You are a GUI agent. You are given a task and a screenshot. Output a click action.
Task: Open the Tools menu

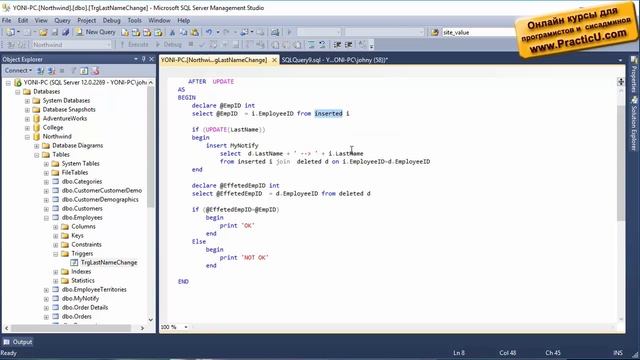coord(134,20)
